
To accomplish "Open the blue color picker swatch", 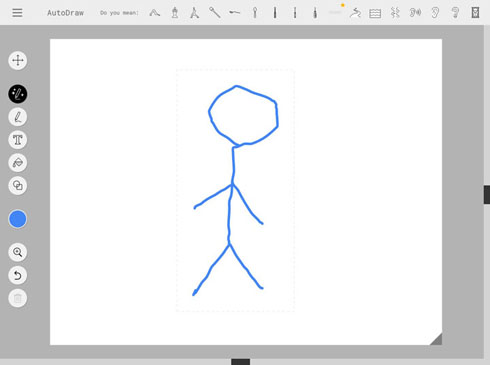I will 18,219.
